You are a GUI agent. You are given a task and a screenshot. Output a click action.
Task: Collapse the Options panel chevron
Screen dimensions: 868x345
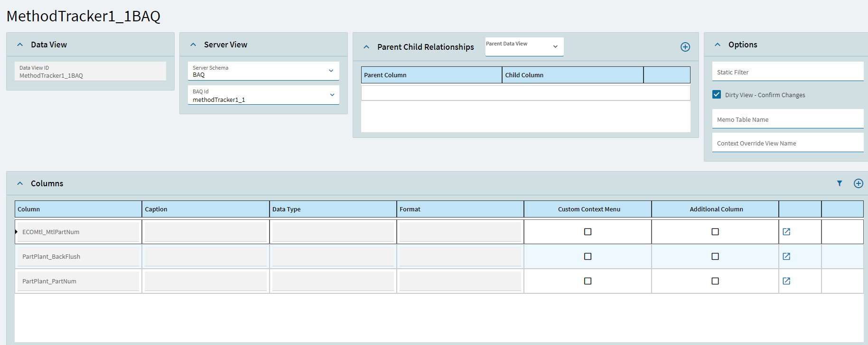click(x=718, y=45)
